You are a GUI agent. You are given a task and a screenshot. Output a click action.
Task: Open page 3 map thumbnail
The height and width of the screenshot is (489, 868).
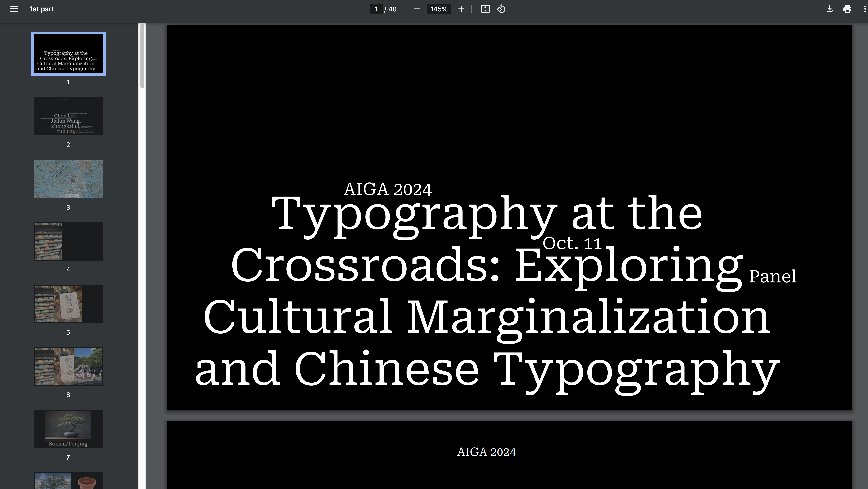(68, 179)
